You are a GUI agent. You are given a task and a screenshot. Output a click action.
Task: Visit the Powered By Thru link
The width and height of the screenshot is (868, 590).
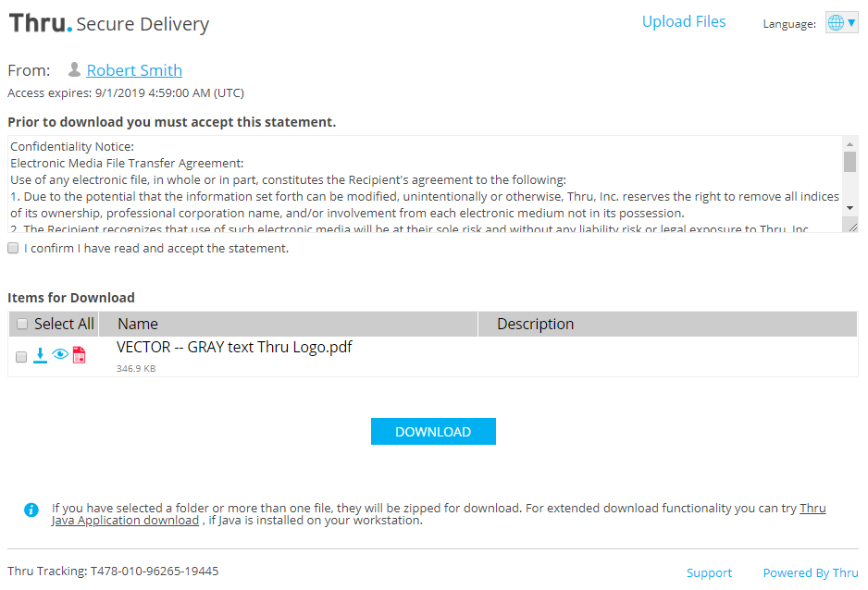(x=811, y=572)
